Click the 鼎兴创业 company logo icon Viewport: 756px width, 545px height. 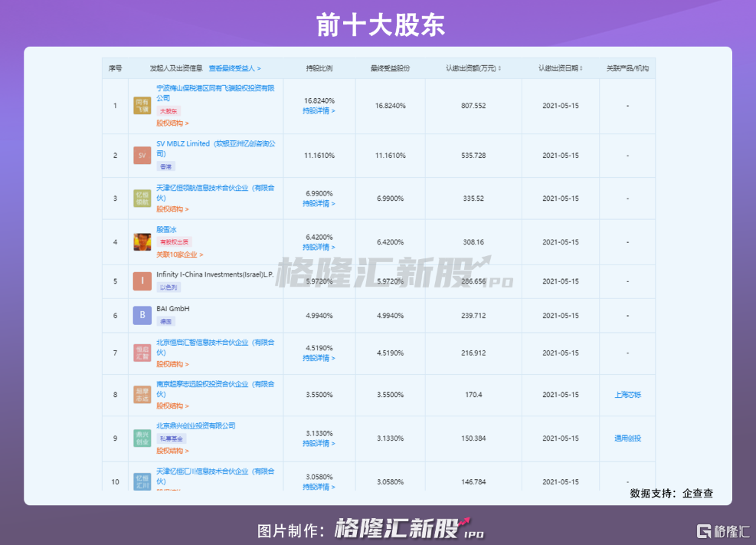(142, 438)
